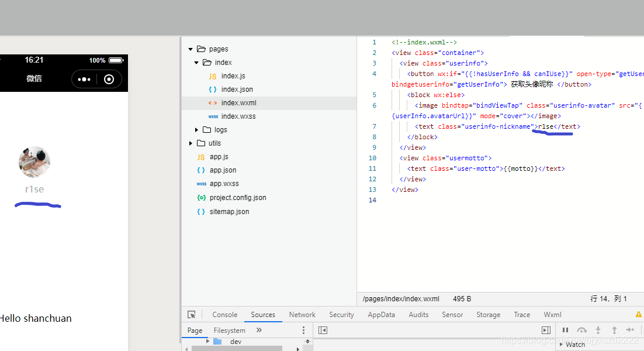The image size is (644, 351).
Task: Click the pages folder icon
Action: [201, 49]
